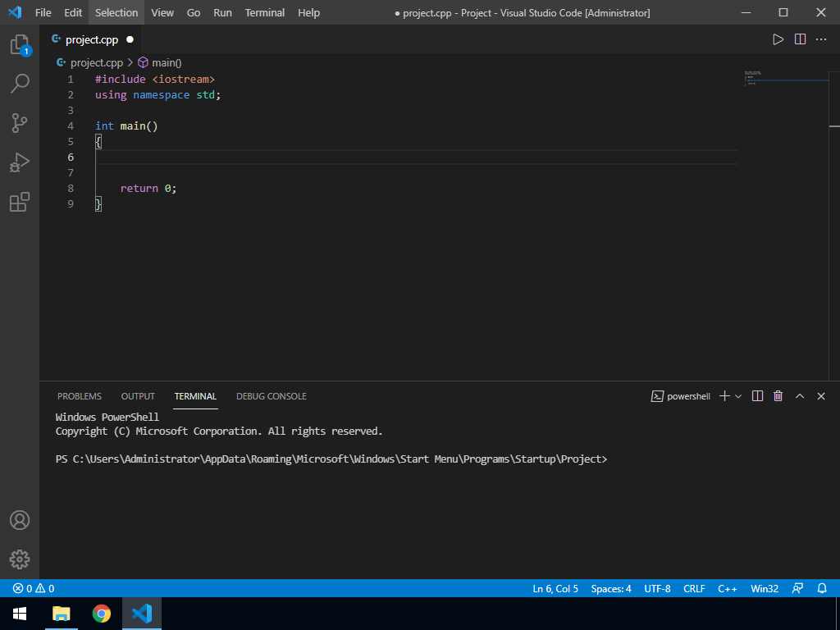Viewport: 840px width, 630px height.
Task: Open editor More Actions ellipsis menu
Action: pos(821,39)
